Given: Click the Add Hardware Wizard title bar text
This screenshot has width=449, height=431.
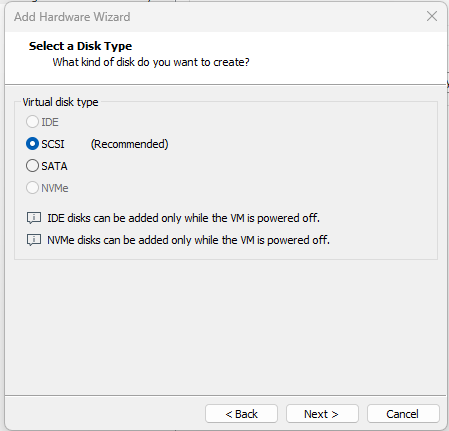Looking at the screenshot, I should [x=72, y=17].
